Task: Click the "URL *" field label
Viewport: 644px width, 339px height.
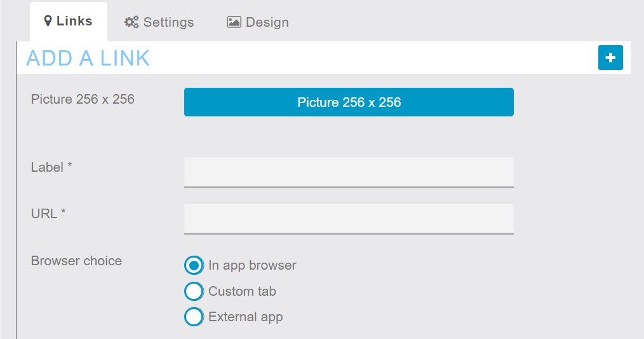Action: point(48,214)
